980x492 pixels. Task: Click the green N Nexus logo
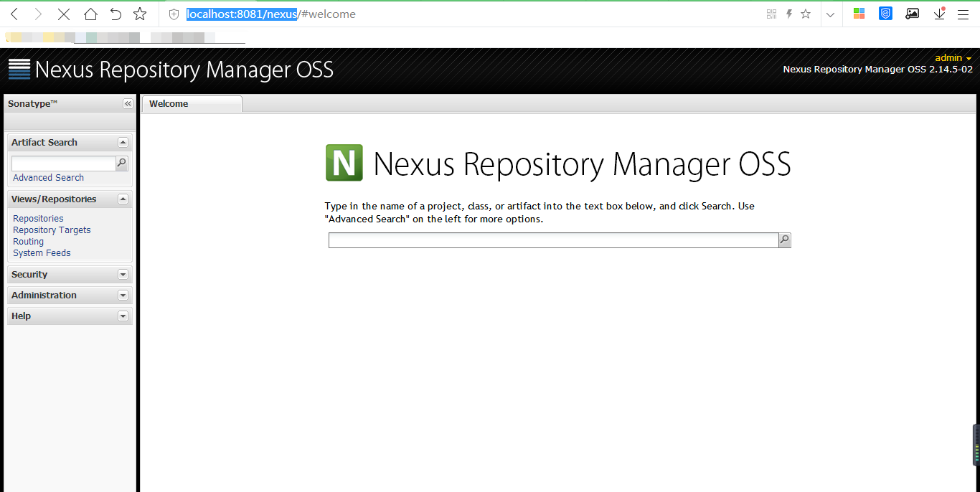344,162
